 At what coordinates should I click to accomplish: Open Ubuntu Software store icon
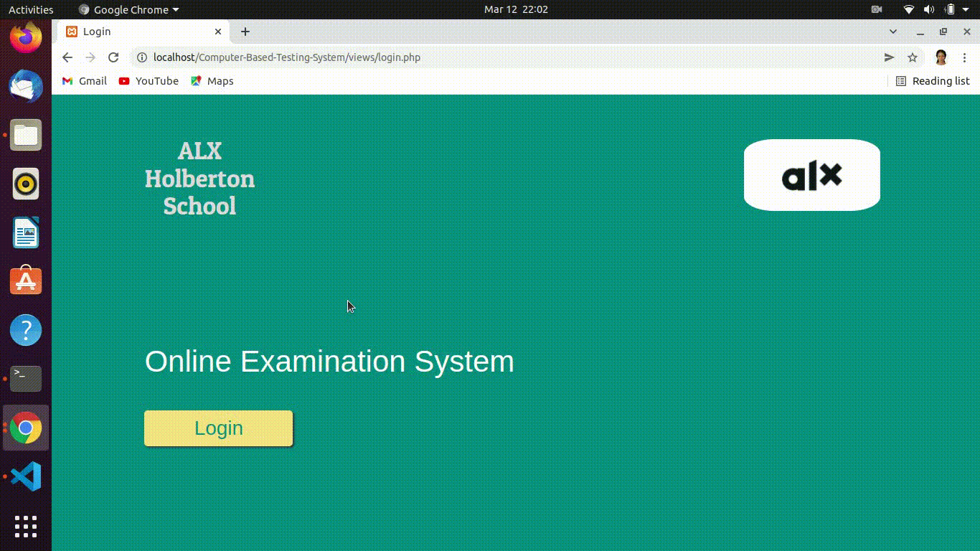(x=26, y=281)
